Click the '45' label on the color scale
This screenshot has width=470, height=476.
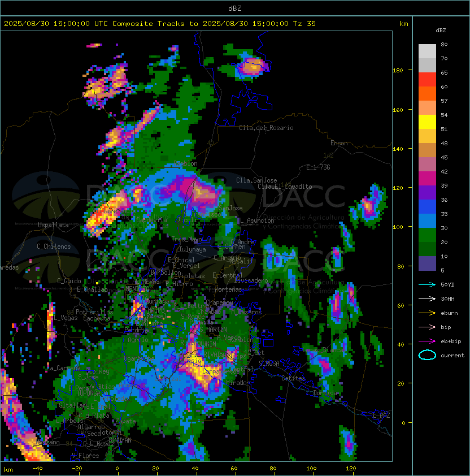(x=444, y=157)
